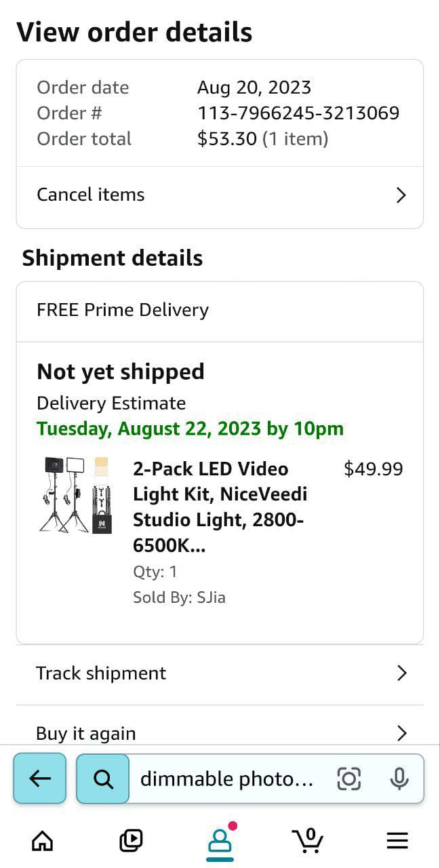This screenshot has width=440, height=868.
Task: Open the camera lens search icon
Action: (348, 778)
